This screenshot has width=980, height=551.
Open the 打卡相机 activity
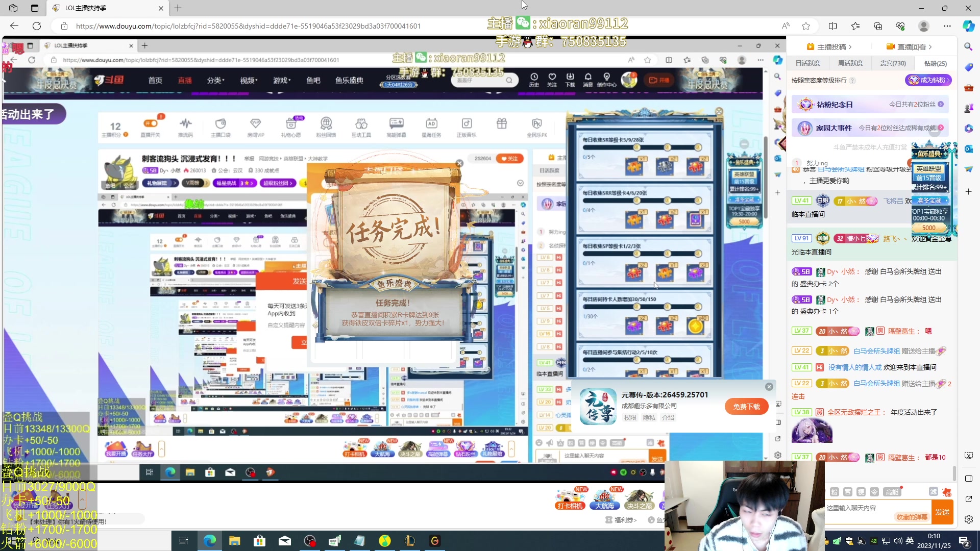point(570,498)
